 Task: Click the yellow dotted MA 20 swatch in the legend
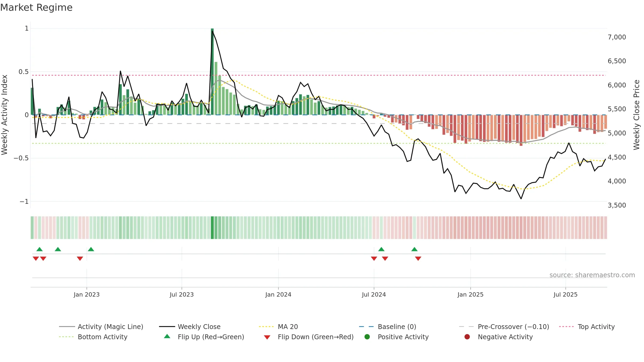(x=266, y=327)
